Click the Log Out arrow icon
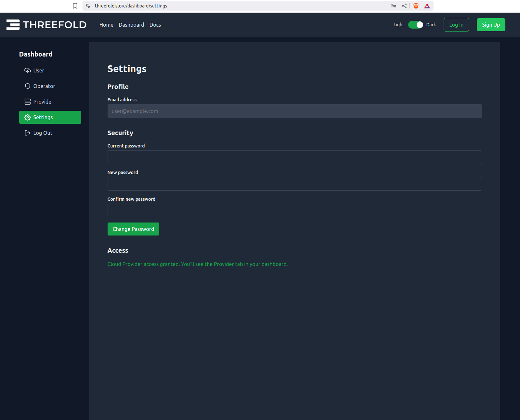Screen dimensions: 520x420 28,133
